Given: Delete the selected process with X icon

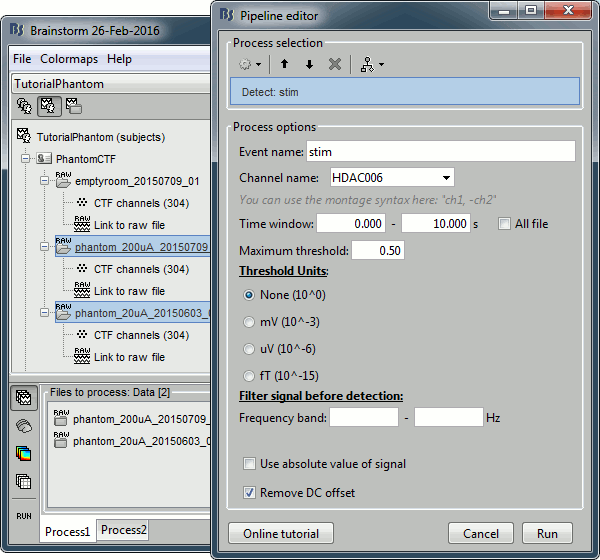Looking at the screenshot, I should tap(335, 64).
